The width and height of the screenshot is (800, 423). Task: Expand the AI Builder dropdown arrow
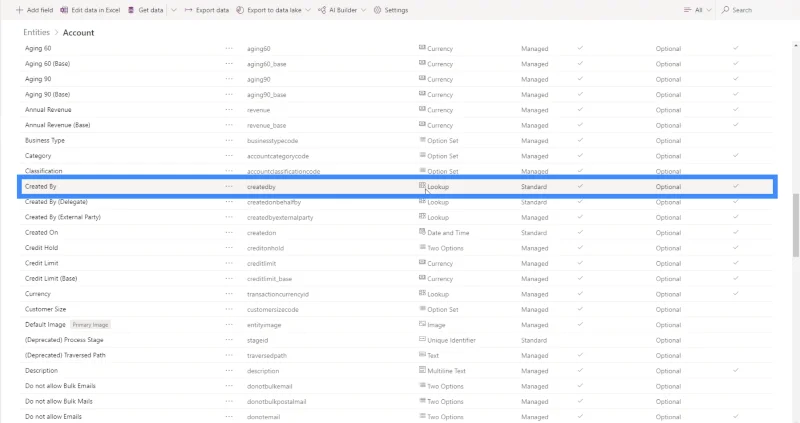coord(363,10)
